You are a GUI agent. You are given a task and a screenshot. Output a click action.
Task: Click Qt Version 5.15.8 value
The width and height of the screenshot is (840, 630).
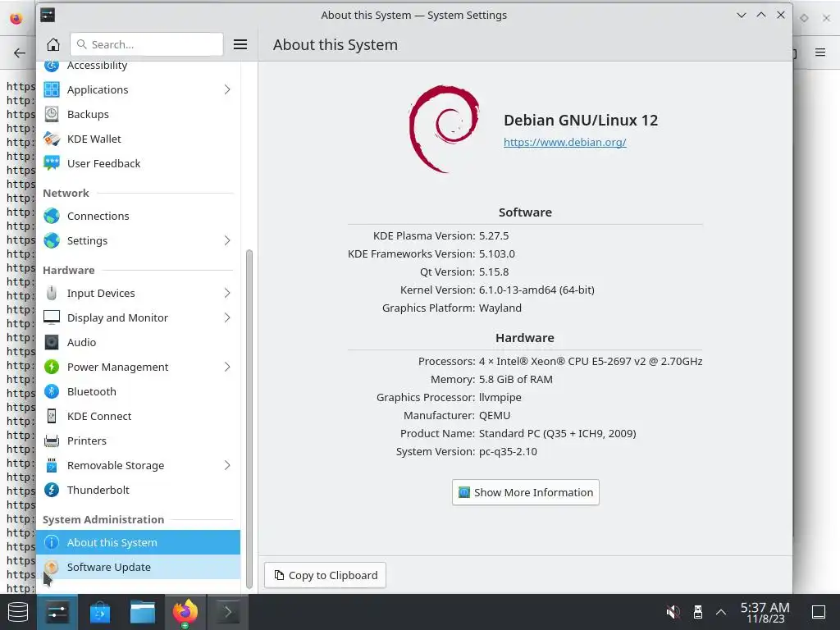(x=494, y=272)
